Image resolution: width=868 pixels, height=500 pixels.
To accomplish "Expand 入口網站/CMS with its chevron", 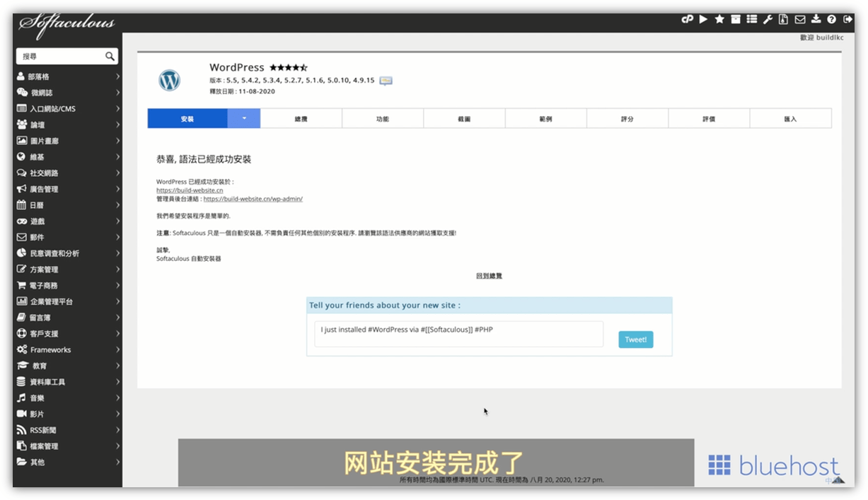I will point(117,109).
